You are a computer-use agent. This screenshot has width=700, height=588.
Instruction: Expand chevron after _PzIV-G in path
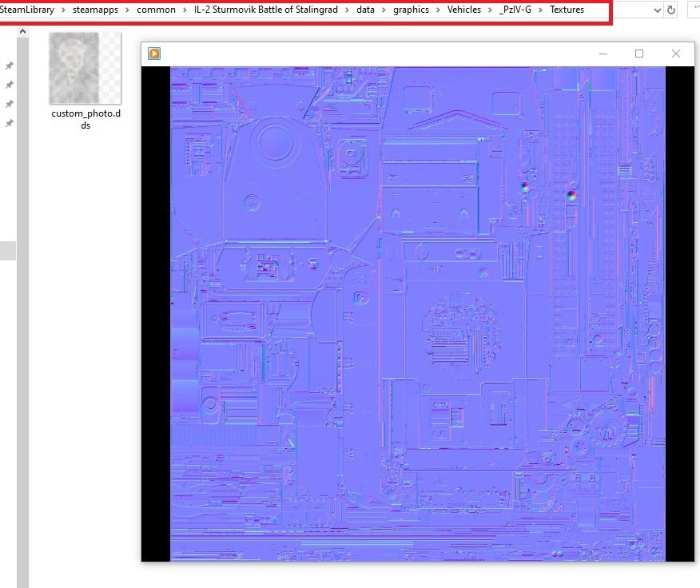click(540, 10)
